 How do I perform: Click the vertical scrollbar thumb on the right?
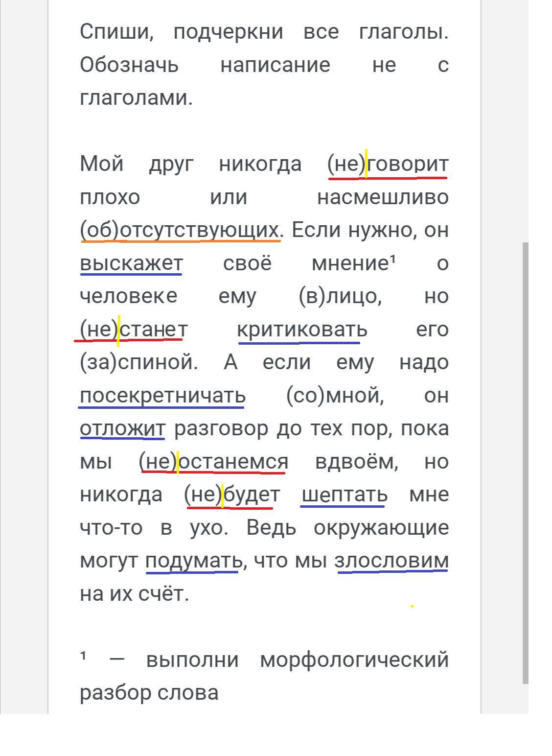point(526,463)
